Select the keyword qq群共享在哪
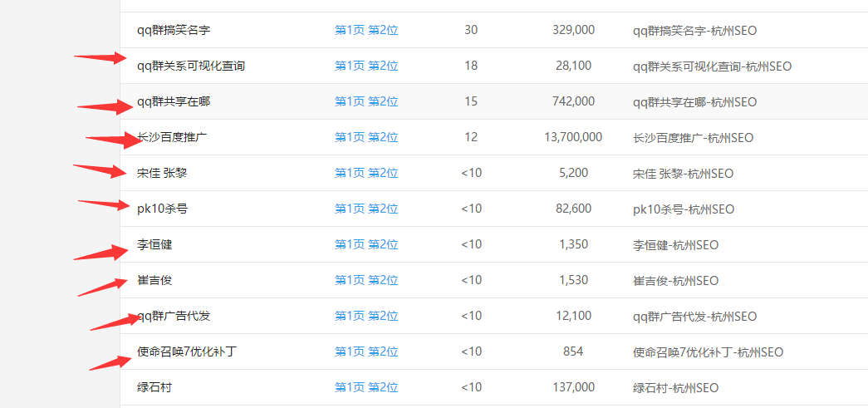This screenshot has height=408, width=868. click(174, 102)
